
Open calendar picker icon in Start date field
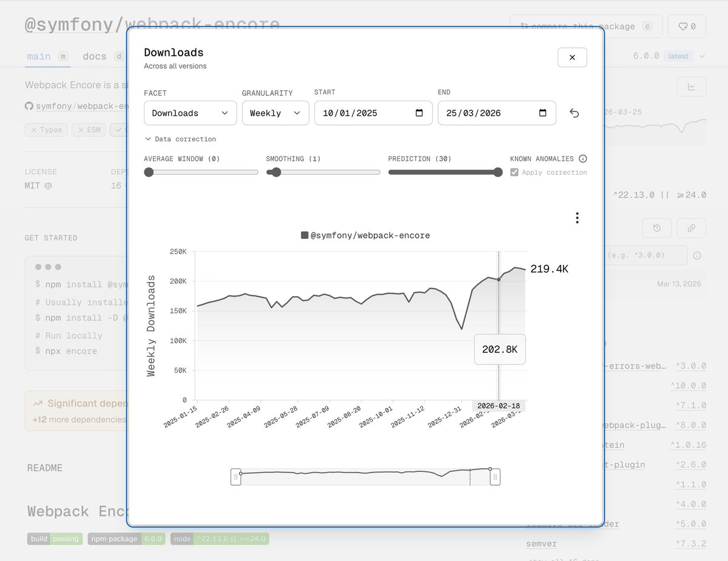point(419,113)
